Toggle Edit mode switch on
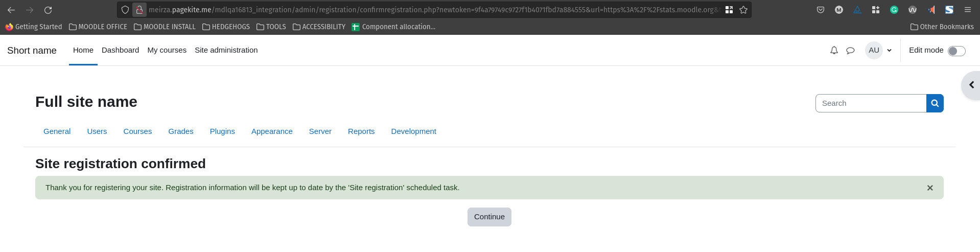 click(956, 51)
